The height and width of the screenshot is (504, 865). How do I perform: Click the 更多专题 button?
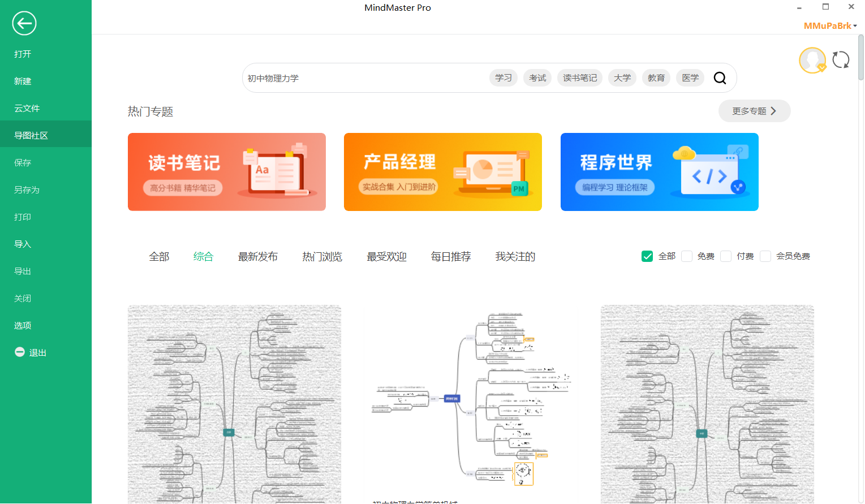click(x=754, y=111)
